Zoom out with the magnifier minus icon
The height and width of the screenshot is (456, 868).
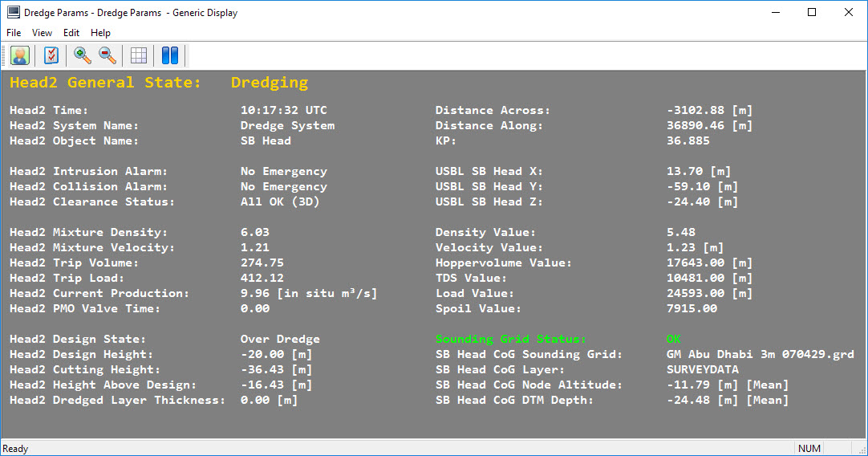pos(107,55)
